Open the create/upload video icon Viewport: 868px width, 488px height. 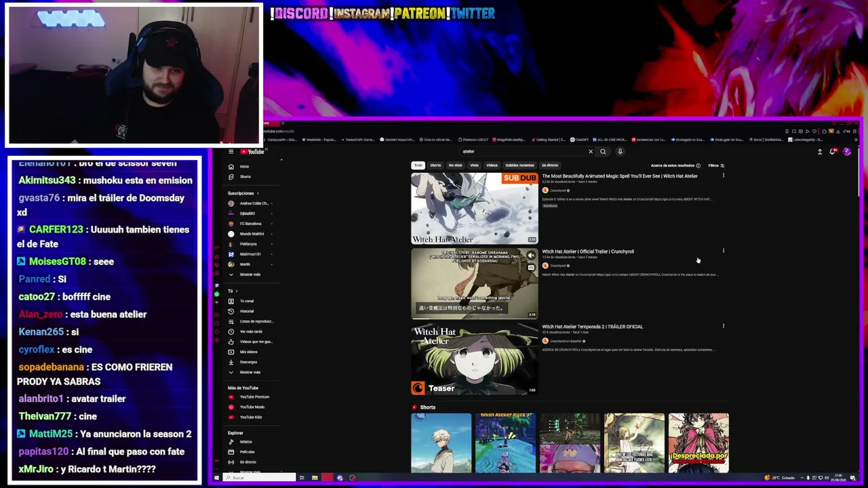click(x=820, y=152)
